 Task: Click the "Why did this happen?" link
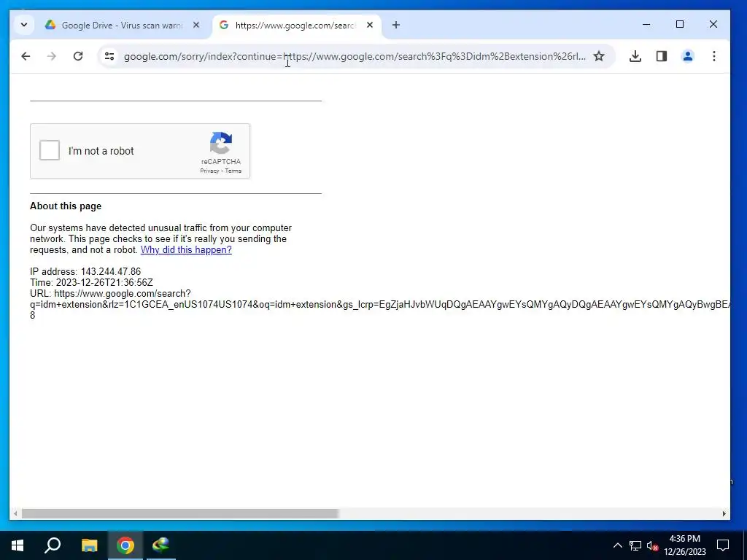pyautogui.click(x=186, y=250)
